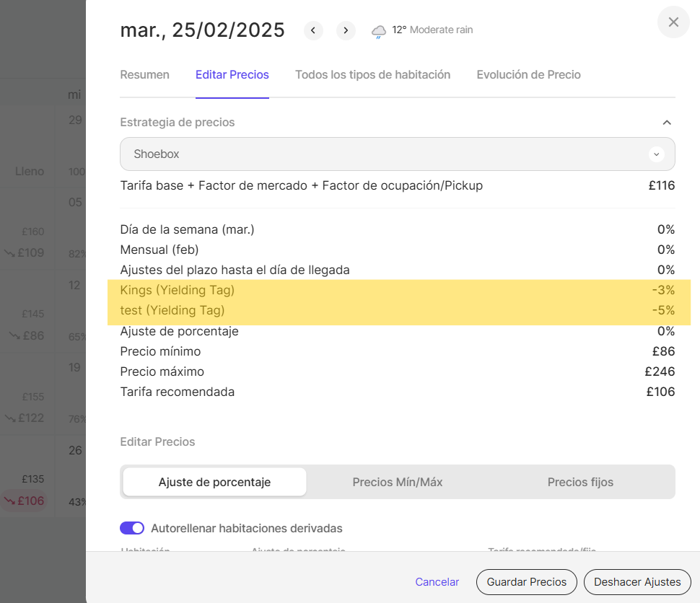View the Evolución de Precio tab
This screenshot has width=700, height=603.
click(x=528, y=75)
